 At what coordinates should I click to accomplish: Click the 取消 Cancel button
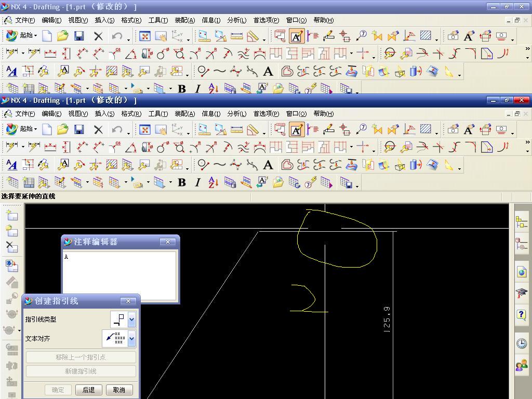(x=119, y=390)
